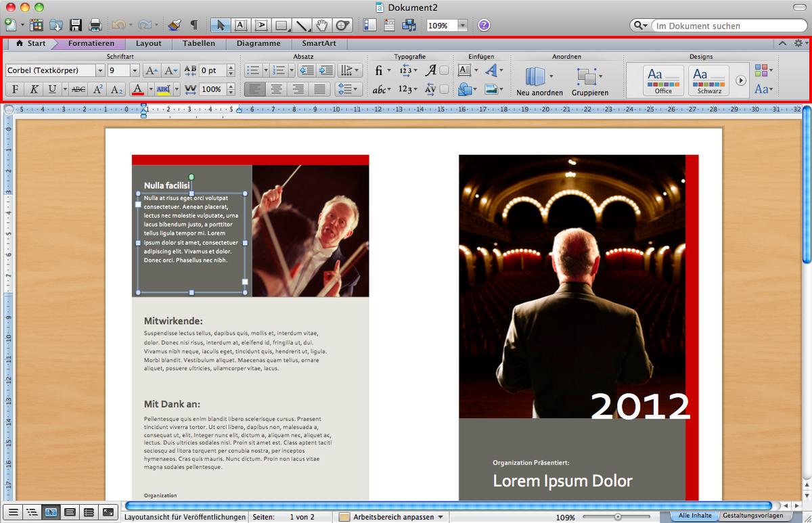Click the Save (floppy disk) icon
812x523 pixels.
75,25
